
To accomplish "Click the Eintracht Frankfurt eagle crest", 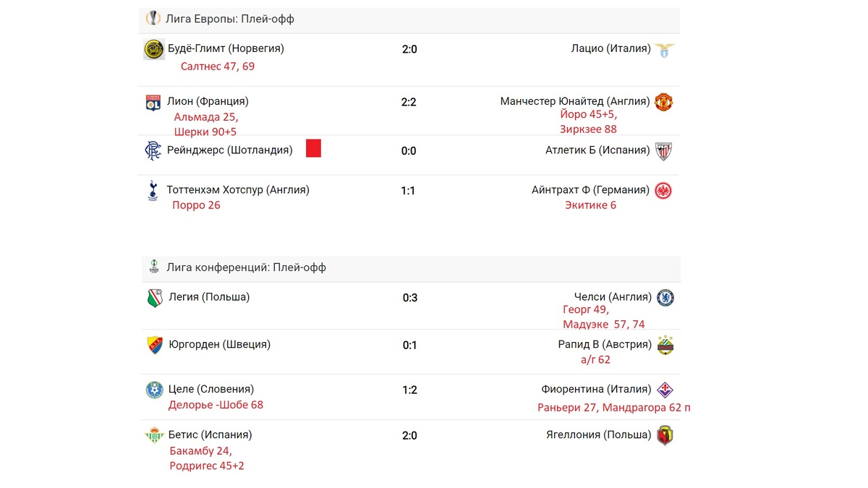I will coord(663,191).
